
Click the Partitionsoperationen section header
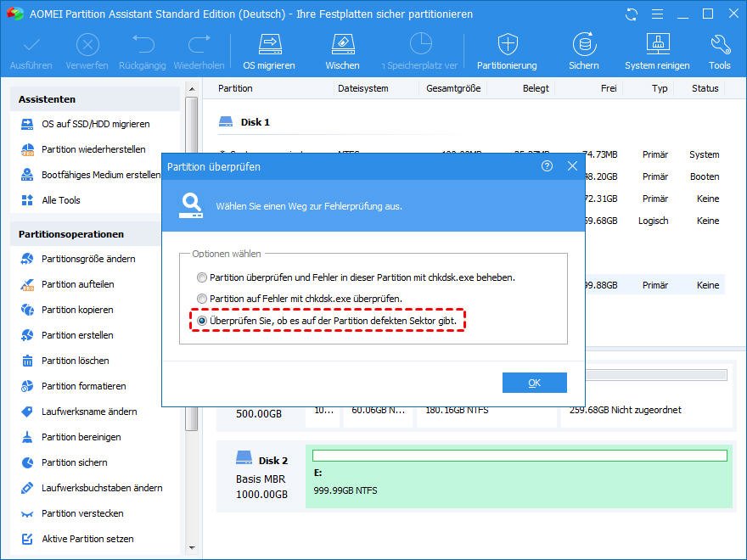coord(86,234)
